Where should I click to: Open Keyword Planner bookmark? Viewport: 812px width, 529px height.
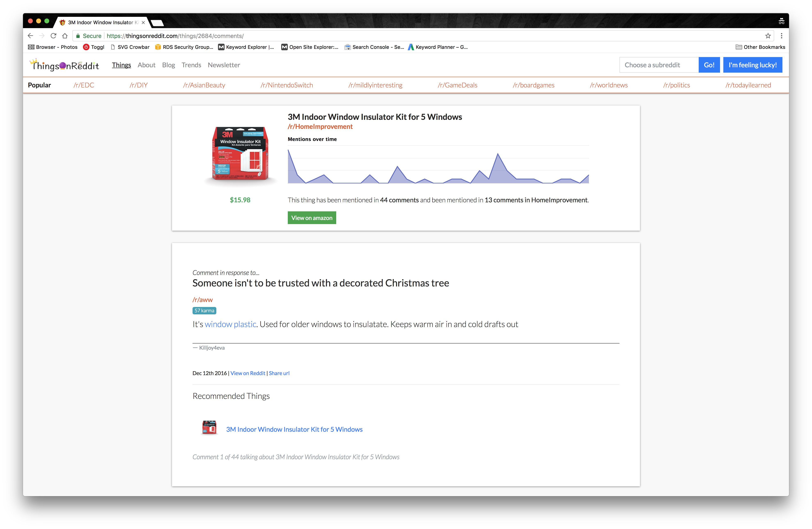[x=438, y=47]
